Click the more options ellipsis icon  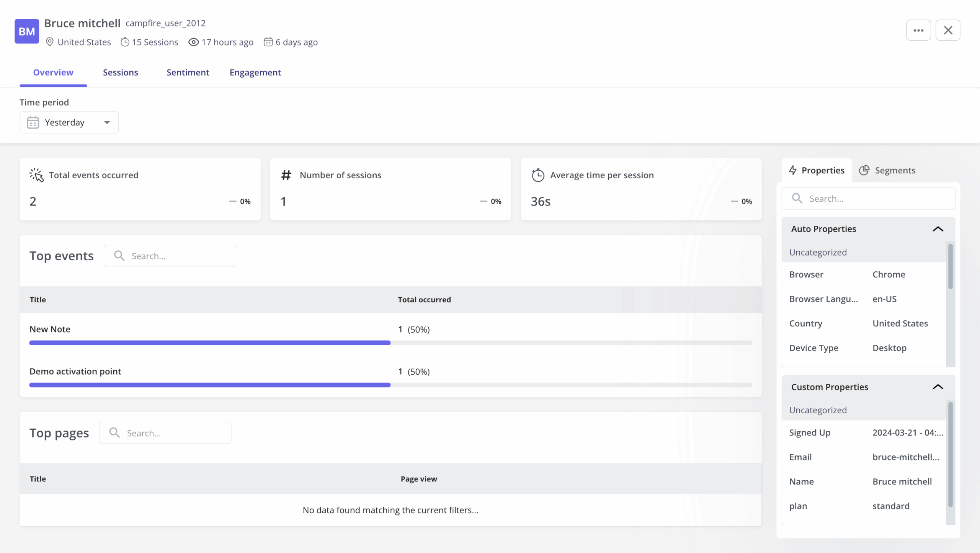[x=919, y=30]
